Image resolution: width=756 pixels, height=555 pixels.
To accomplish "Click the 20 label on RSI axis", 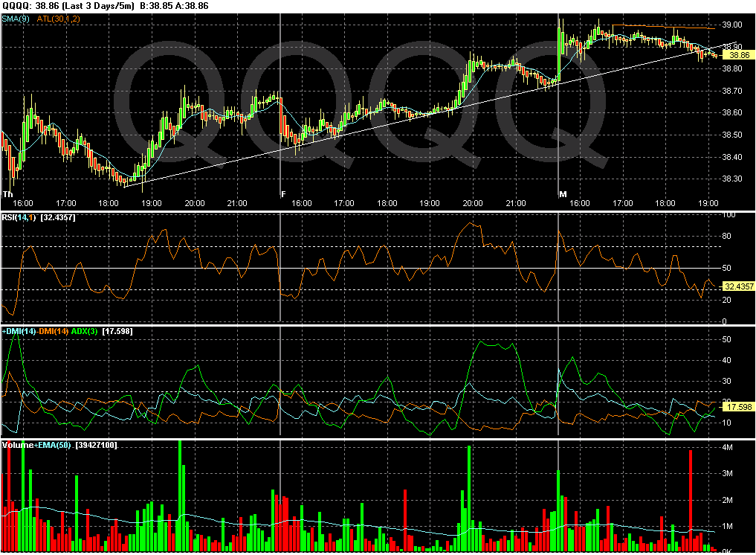I will coord(726,300).
